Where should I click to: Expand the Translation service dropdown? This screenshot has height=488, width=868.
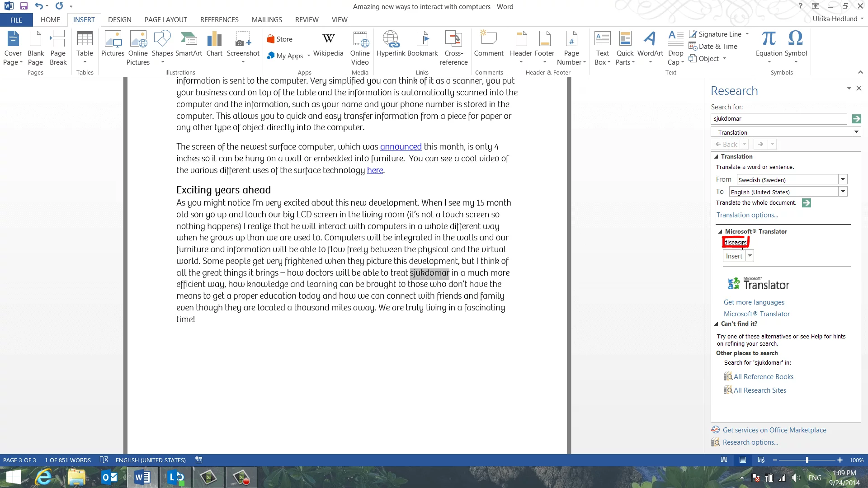coord(856,132)
